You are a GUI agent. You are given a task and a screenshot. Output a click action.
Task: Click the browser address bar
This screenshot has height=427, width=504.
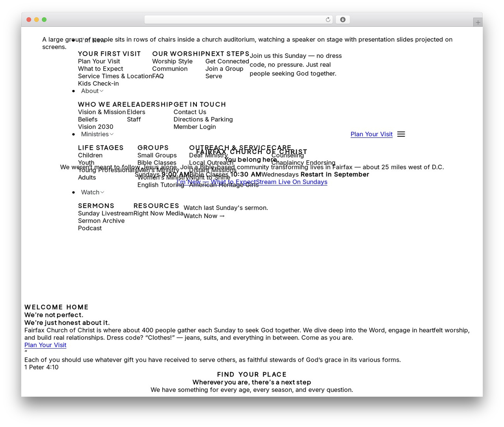pos(238,20)
